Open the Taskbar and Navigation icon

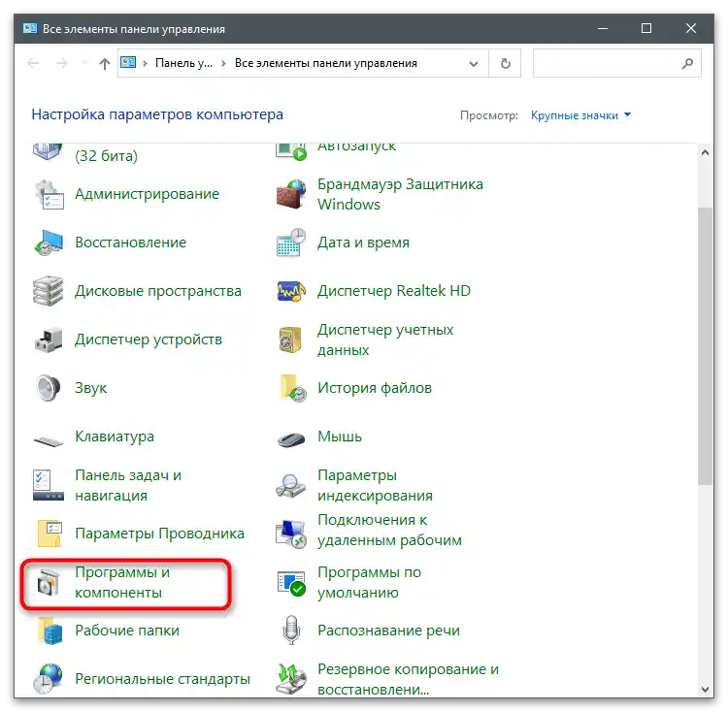(49, 485)
